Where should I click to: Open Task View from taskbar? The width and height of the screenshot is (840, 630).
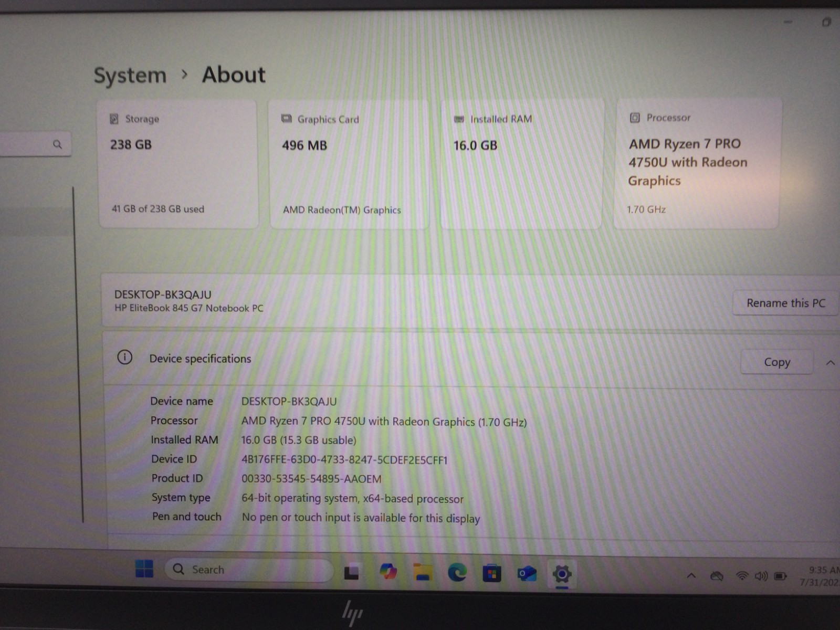pyautogui.click(x=351, y=572)
